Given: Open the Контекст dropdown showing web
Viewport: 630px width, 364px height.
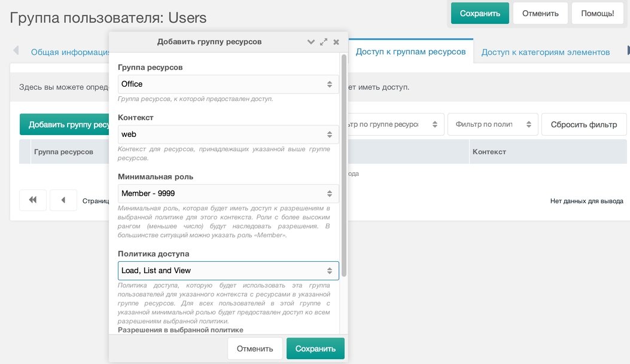Looking at the screenshot, I should pyautogui.click(x=228, y=134).
